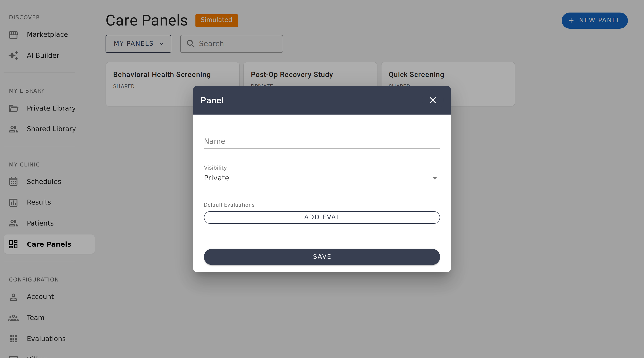The image size is (644, 358).
Task: Close the Panel dialog with the X
Action: tap(433, 100)
